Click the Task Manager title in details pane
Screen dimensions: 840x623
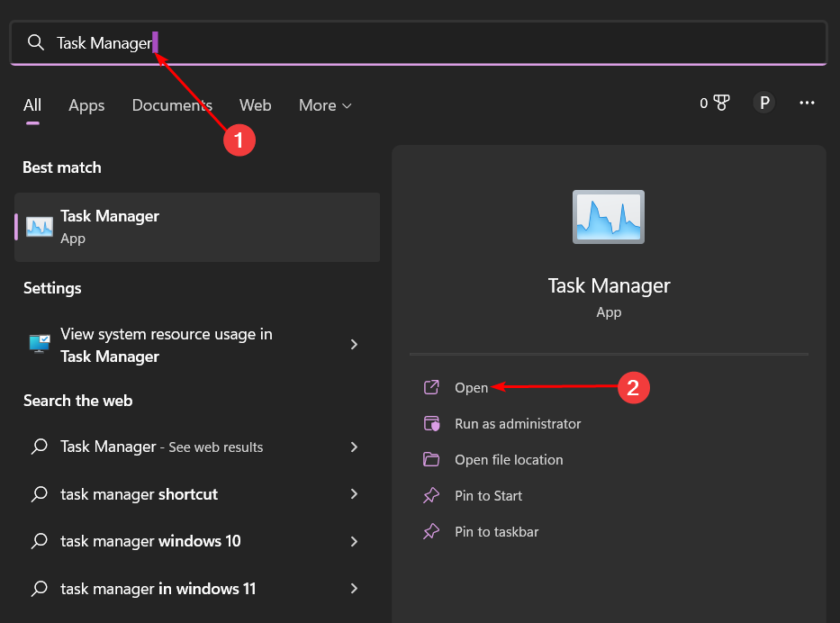610,285
